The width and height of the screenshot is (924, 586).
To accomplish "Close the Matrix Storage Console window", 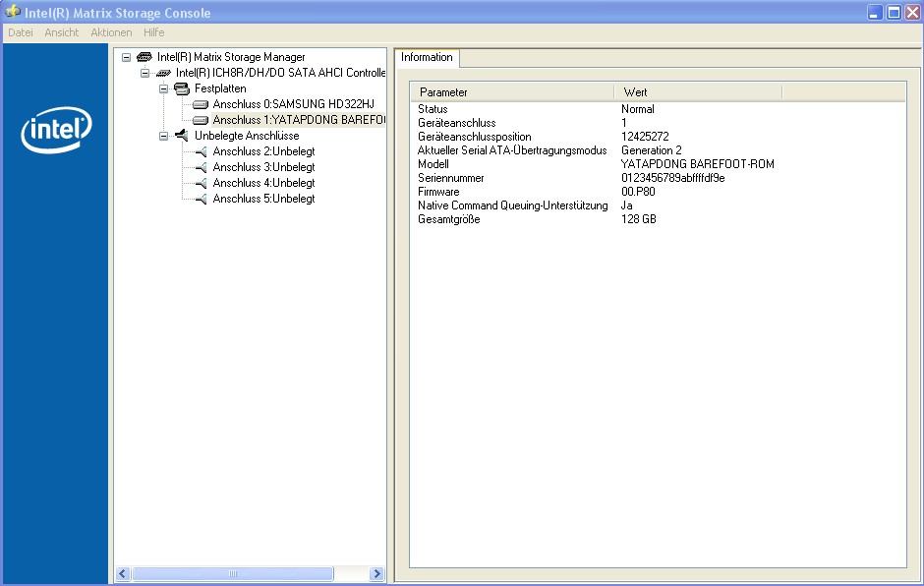I will [912, 13].
